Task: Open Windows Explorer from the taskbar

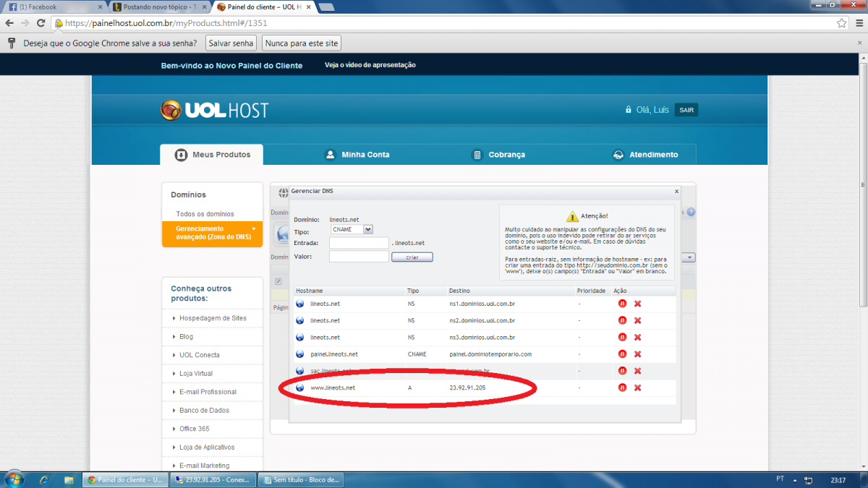Action: pos(69,479)
